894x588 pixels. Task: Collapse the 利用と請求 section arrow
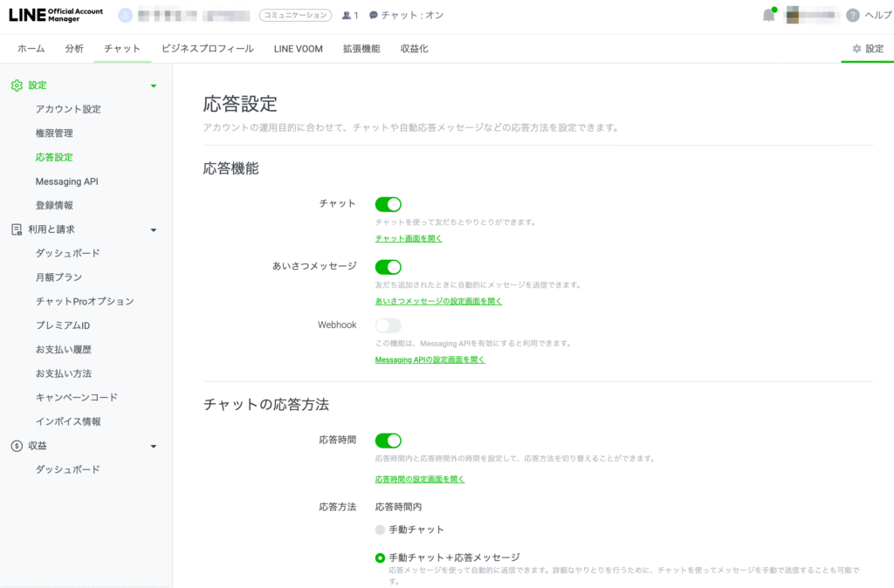point(154,230)
